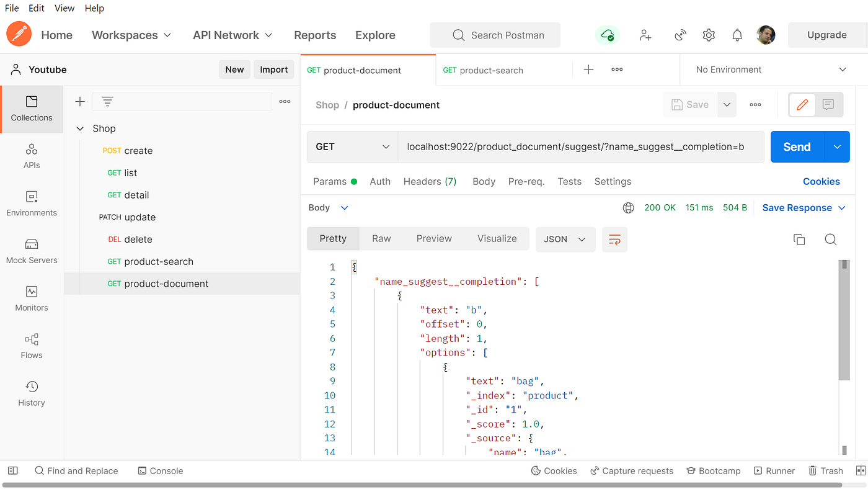868x489 pixels.
Task: Switch to edit mode pencil toggle
Action: point(802,105)
